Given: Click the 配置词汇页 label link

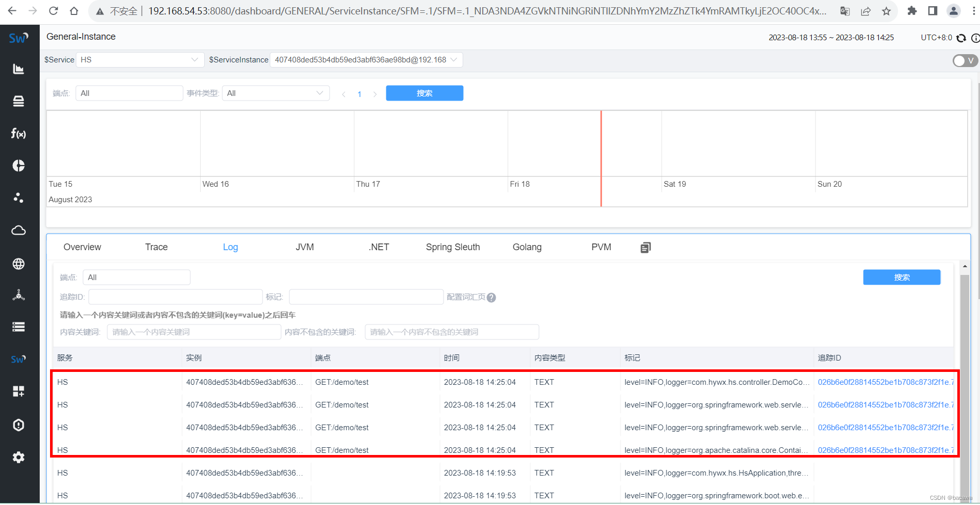Looking at the screenshot, I should (466, 297).
